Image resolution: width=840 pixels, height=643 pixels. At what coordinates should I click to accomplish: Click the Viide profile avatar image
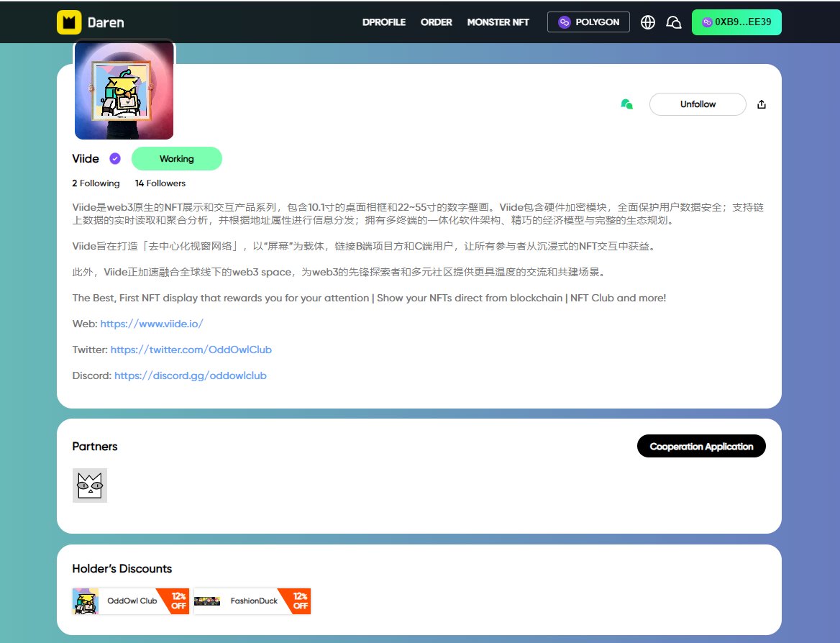click(124, 90)
